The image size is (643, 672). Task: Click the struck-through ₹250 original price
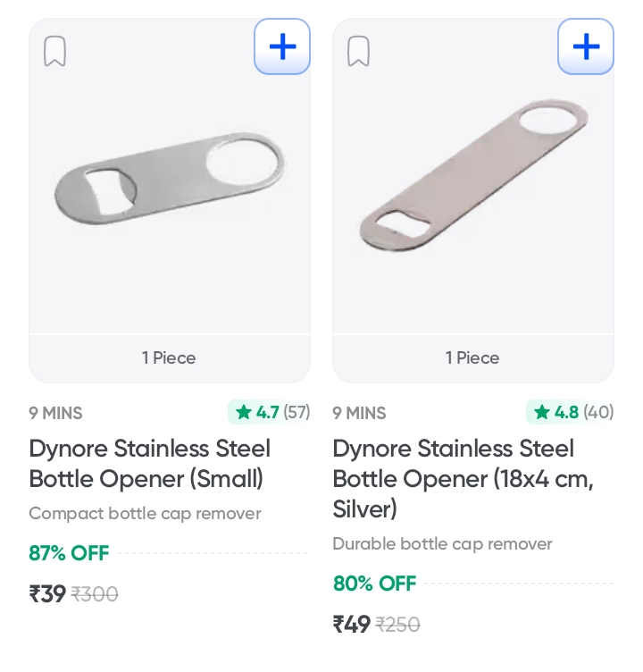coord(398,625)
